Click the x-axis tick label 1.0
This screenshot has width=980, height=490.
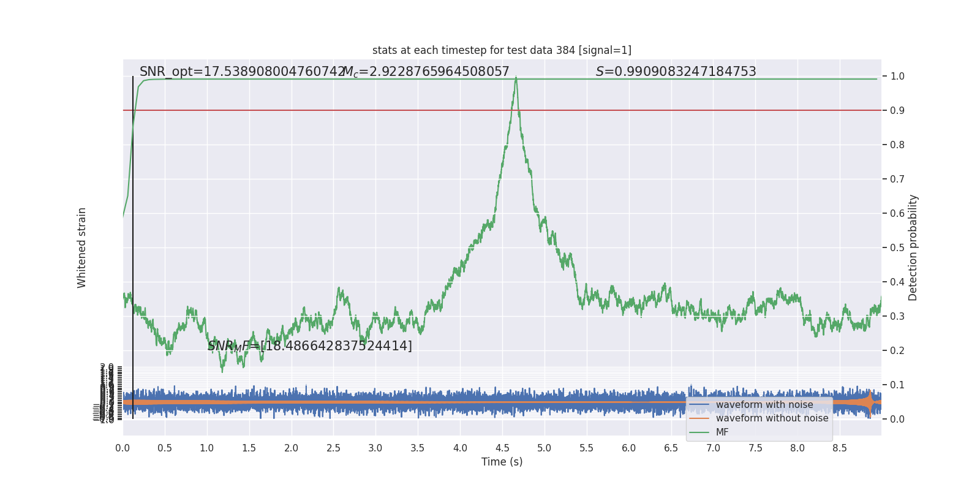click(207, 448)
